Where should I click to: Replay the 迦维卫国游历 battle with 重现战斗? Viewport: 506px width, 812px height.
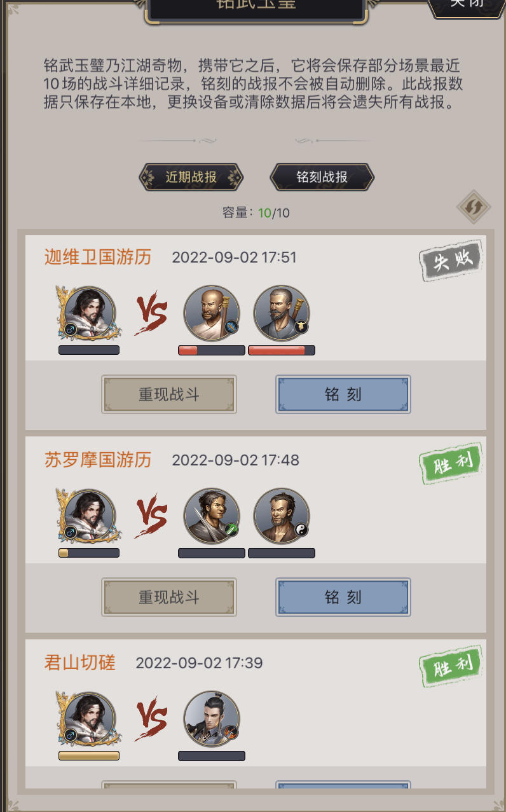pyautogui.click(x=169, y=394)
